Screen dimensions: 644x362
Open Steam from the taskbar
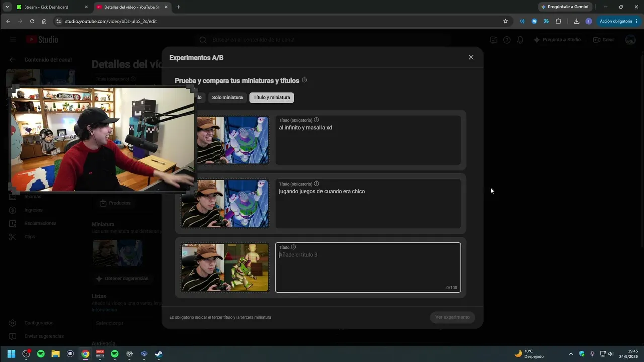(x=158, y=354)
